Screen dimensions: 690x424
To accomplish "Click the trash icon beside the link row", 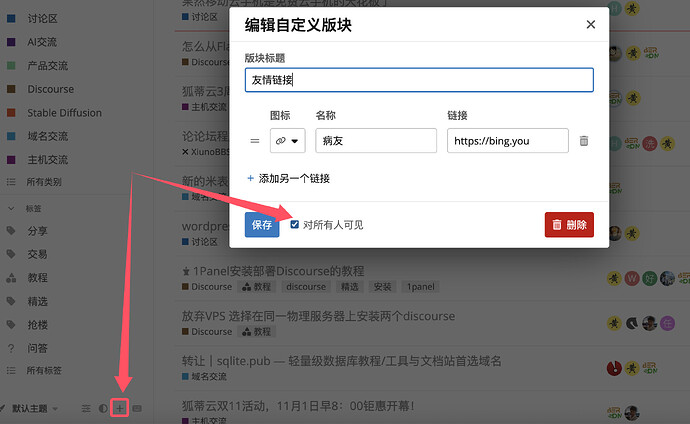I will pos(584,141).
